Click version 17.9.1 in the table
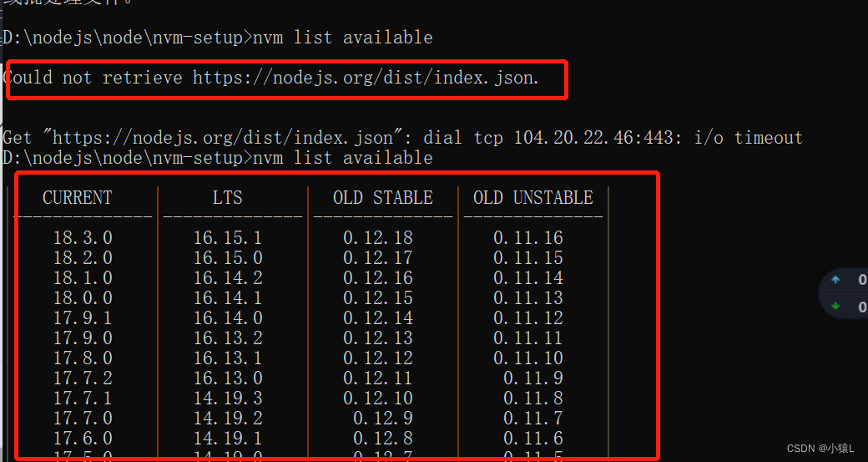This screenshot has height=462, width=868. click(x=83, y=318)
